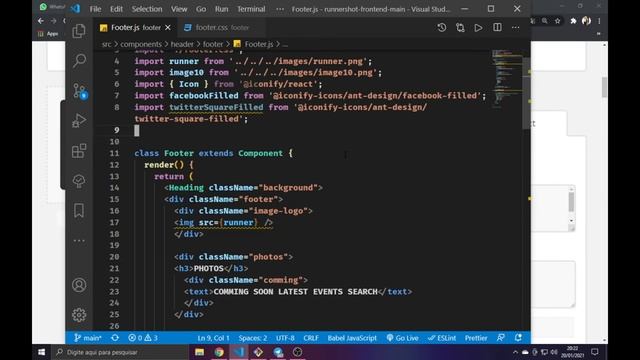640x360 pixels.
Task: Open Visual Studio Code taskbar icon
Action: tap(239, 352)
